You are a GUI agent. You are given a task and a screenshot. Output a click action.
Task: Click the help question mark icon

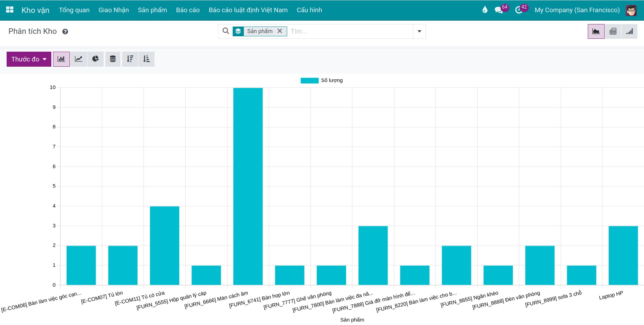tap(65, 32)
